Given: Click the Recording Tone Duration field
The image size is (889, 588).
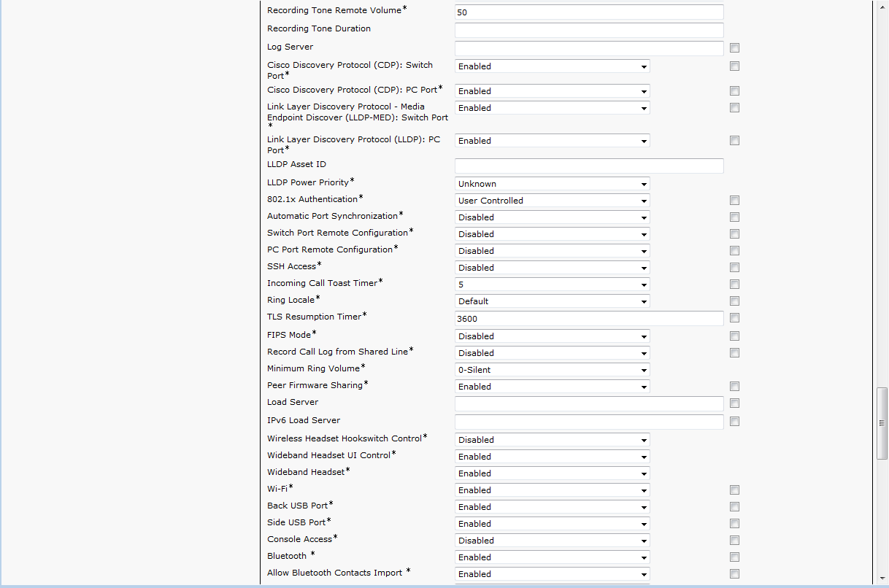Looking at the screenshot, I should pos(588,30).
